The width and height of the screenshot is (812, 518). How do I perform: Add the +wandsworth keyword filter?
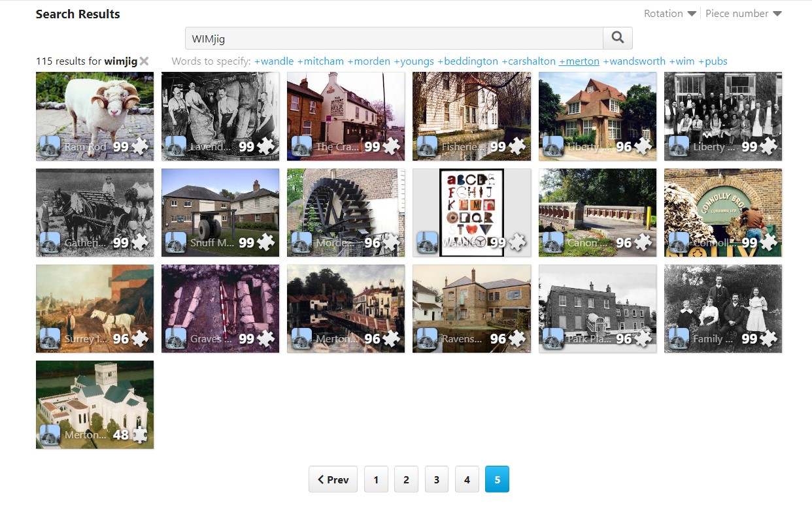pos(634,61)
